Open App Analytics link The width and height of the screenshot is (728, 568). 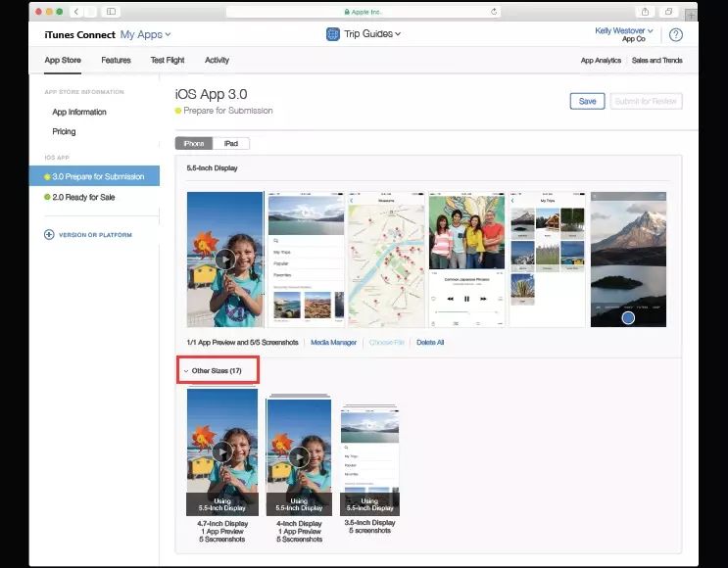point(601,61)
